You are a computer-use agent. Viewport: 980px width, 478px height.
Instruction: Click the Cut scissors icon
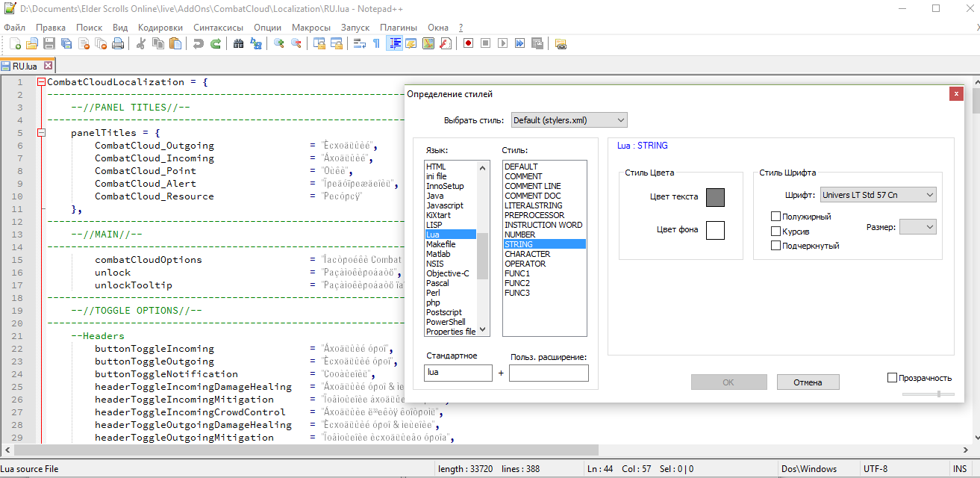pyautogui.click(x=140, y=43)
